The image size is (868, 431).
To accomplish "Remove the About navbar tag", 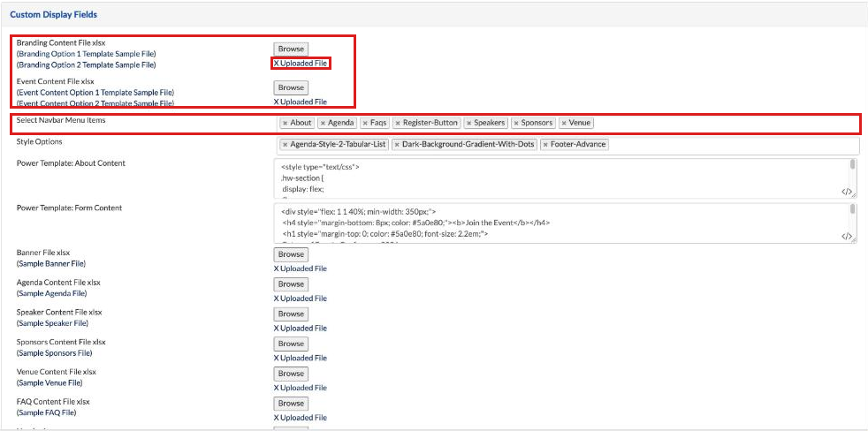I will pyautogui.click(x=285, y=123).
